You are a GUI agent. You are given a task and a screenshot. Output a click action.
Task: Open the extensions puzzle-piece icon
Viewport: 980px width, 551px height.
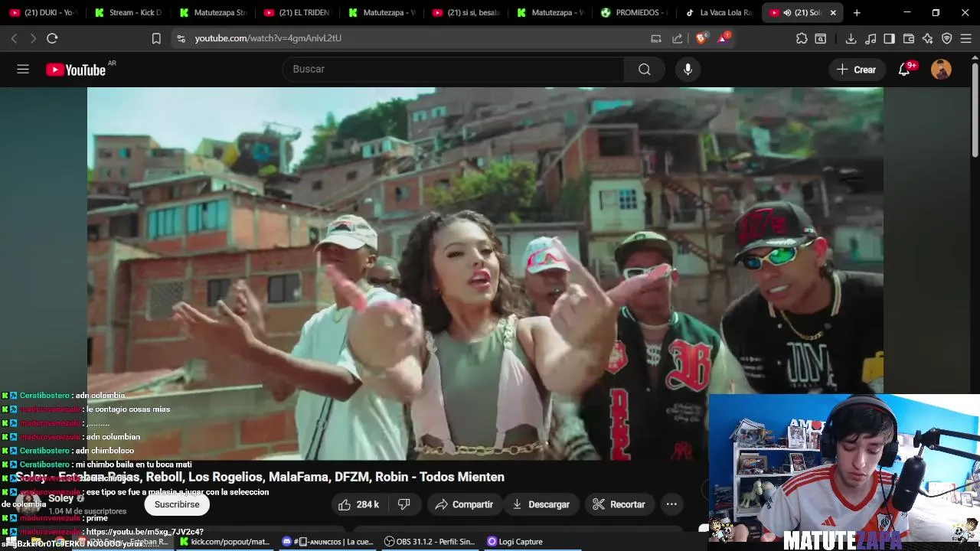[x=802, y=38]
